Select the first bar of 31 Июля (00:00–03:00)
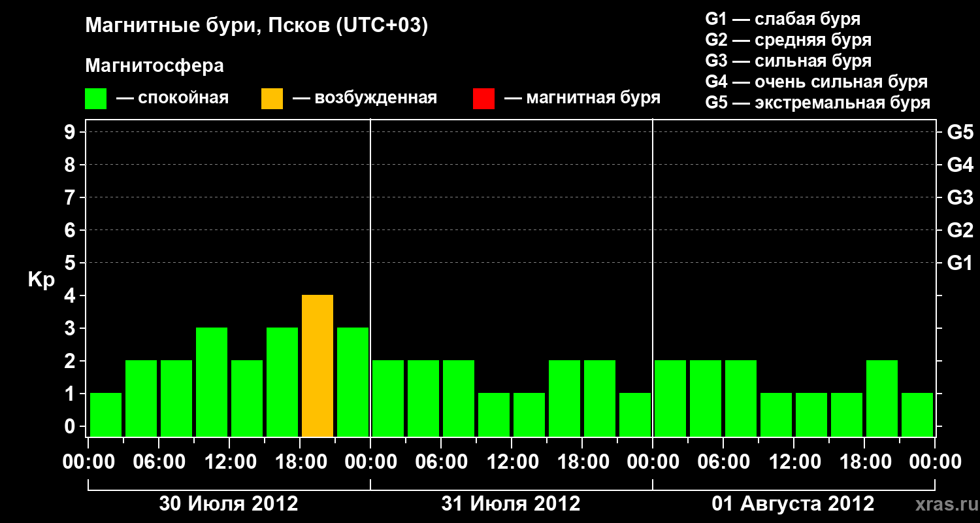 pyautogui.click(x=388, y=399)
